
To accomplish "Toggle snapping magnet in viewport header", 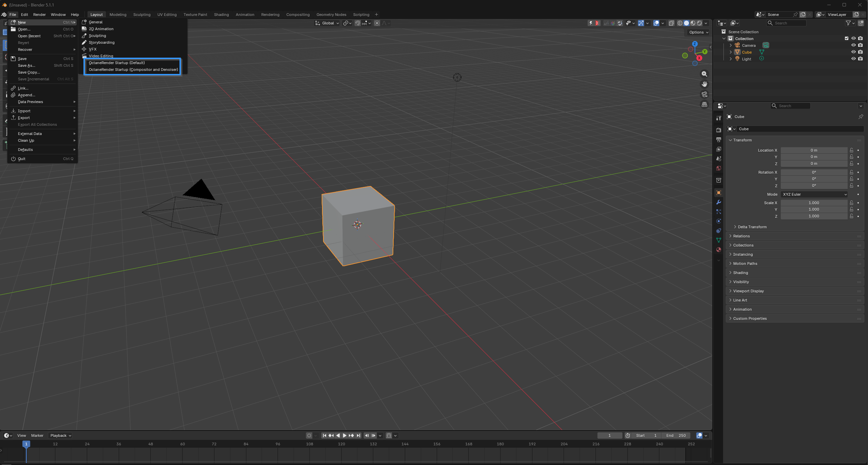I will click(358, 23).
